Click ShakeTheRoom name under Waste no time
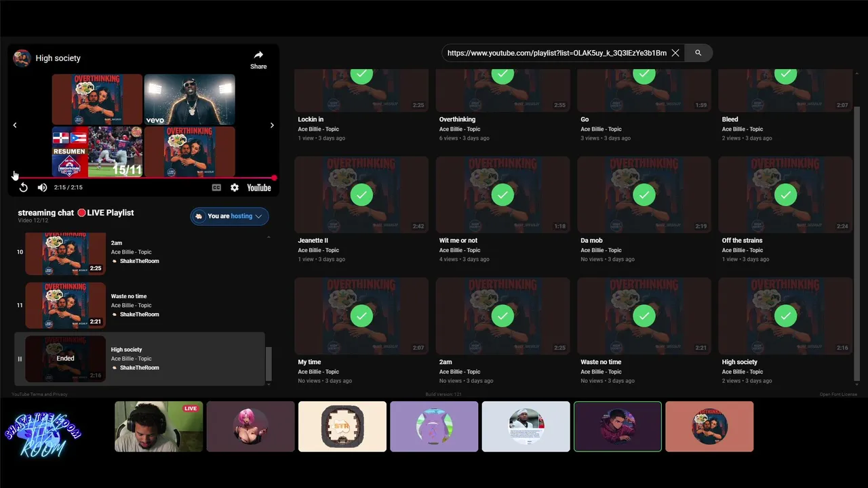The image size is (868, 488). coord(139,314)
